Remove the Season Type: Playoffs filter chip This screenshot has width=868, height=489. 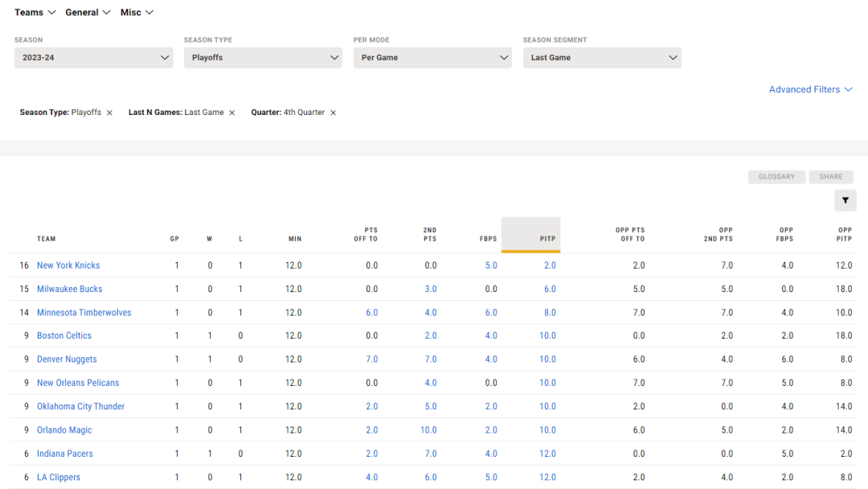coord(109,113)
